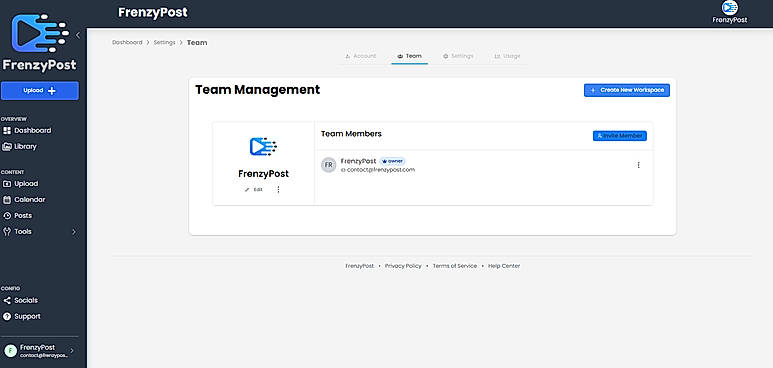Screen dimensions: 773x368
Task: Click the FR member avatar
Action: (328, 165)
